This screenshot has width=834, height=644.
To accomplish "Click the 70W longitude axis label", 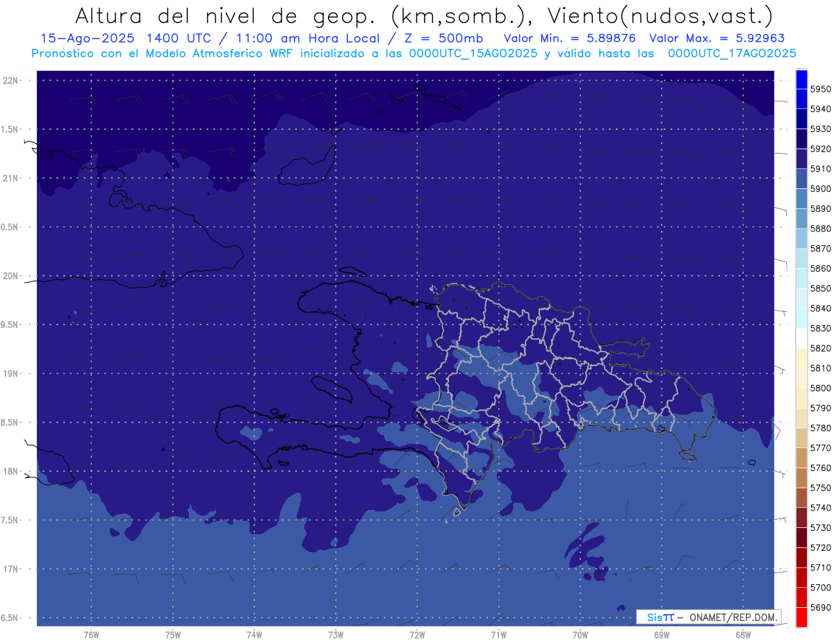I will click(580, 635).
